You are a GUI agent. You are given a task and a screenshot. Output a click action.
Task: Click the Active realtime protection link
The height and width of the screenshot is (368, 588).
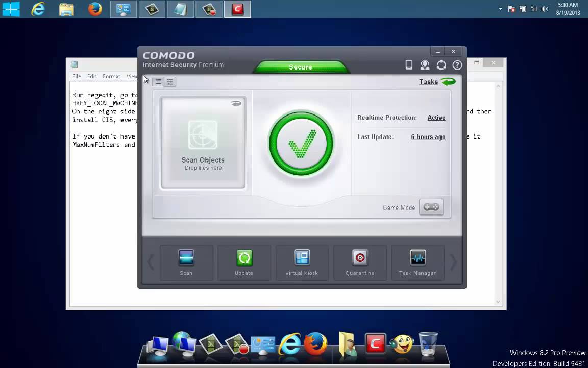[436, 118]
